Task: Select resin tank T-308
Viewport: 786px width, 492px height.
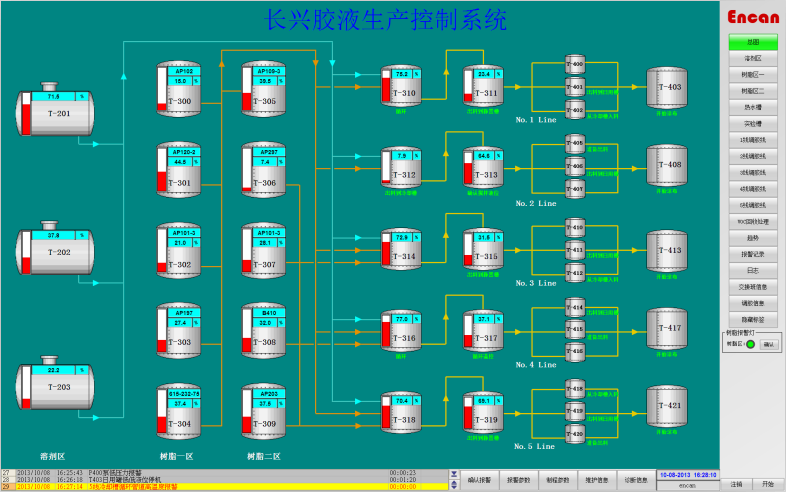Action: tap(264, 330)
